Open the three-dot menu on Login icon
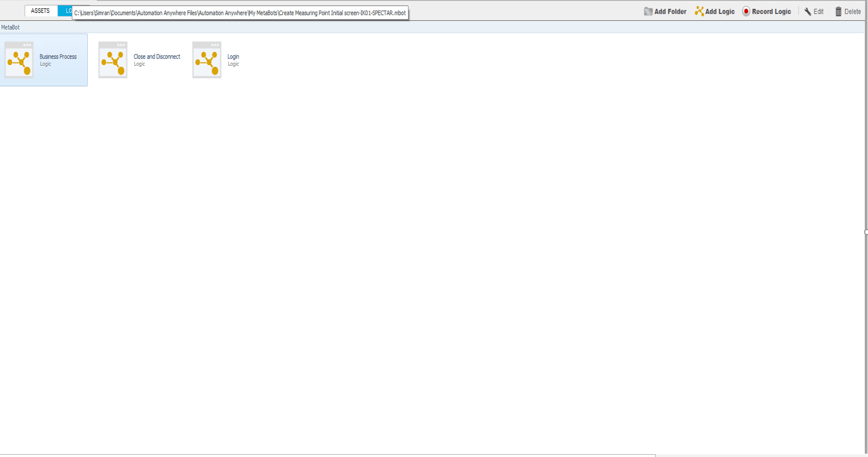Screen dimensions: 868x457 [214, 45]
